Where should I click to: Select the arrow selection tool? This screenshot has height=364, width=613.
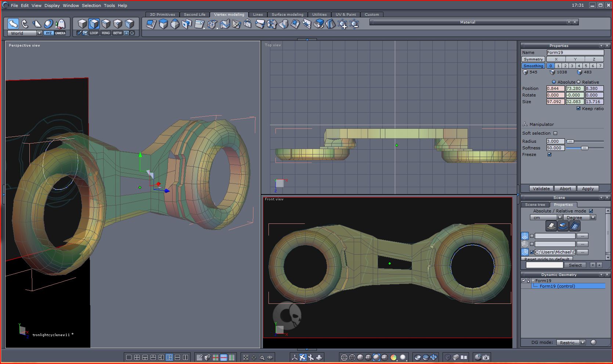pos(13,24)
